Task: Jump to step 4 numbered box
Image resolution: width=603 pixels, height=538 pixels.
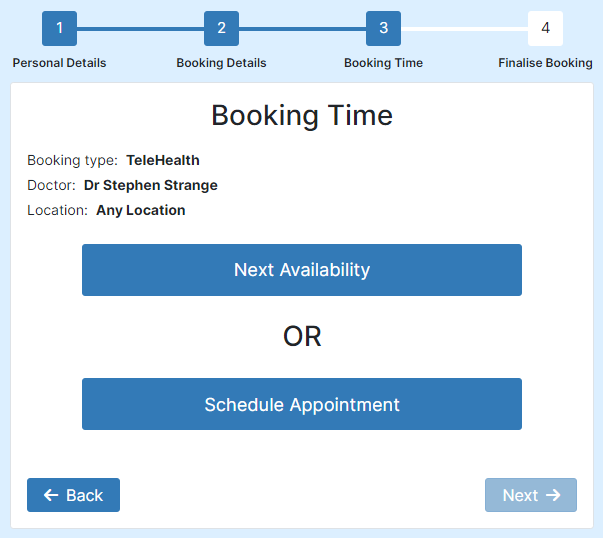Action: [545, 28]
